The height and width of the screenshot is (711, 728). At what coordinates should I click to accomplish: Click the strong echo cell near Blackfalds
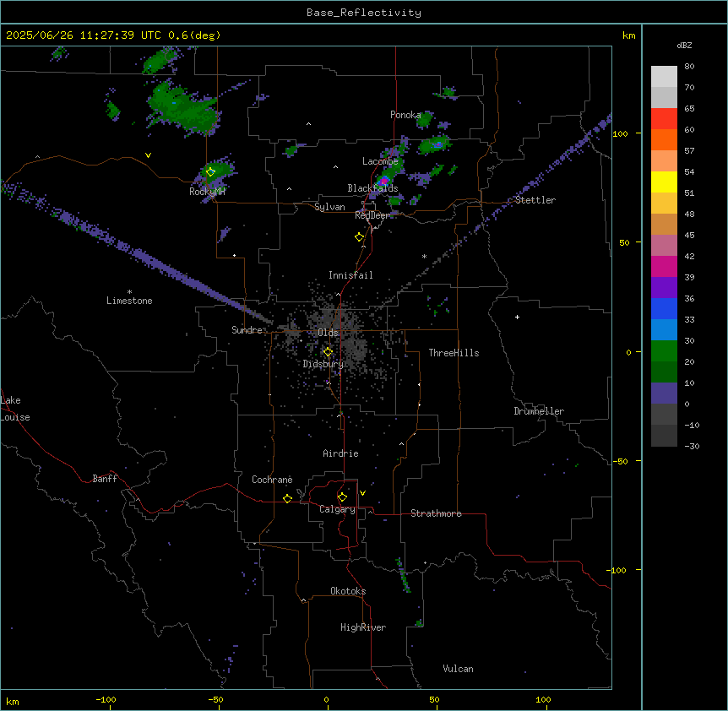click(x=384, y=180)
